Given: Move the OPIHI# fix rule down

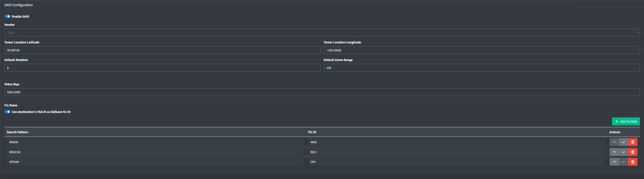Looking at the screenshot, I should 623,162.
